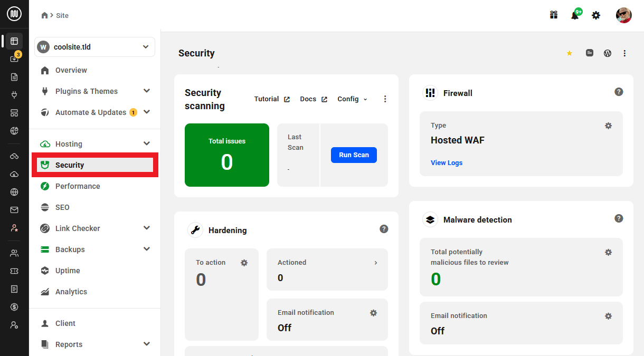Open the Actioned card arrow in Hardening
644x356 pixels.
pyautogui.click(x=376, y=263)
